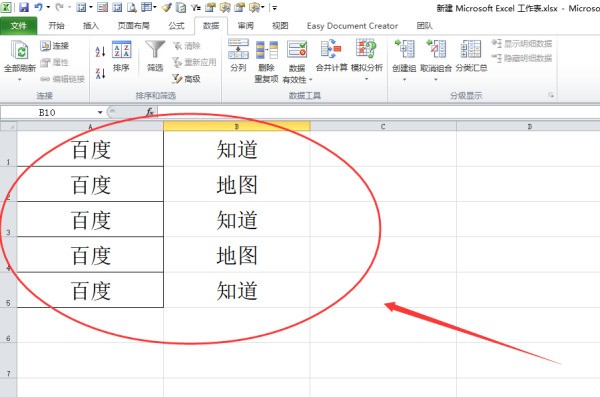This screenshot has width=600, height=397.
Task: Select column B header
Action: (x=236, y=126)
